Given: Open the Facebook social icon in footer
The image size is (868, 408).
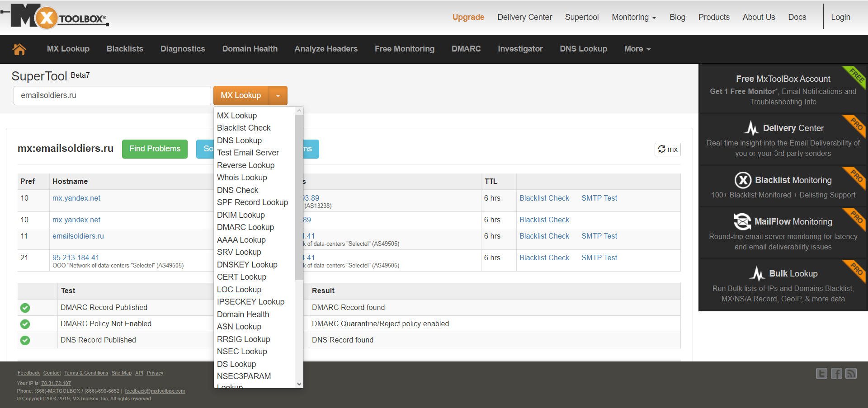Looking at the screenshot, I should click(836, 373).
